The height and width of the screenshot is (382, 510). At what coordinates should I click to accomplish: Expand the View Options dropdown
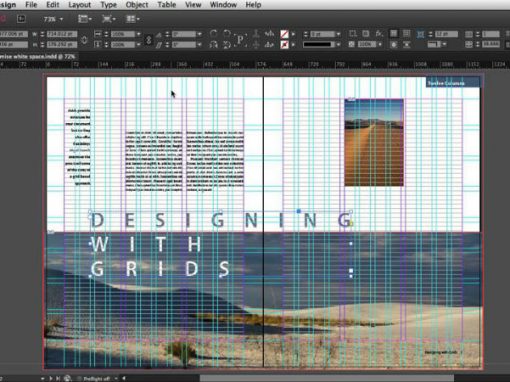85,19
